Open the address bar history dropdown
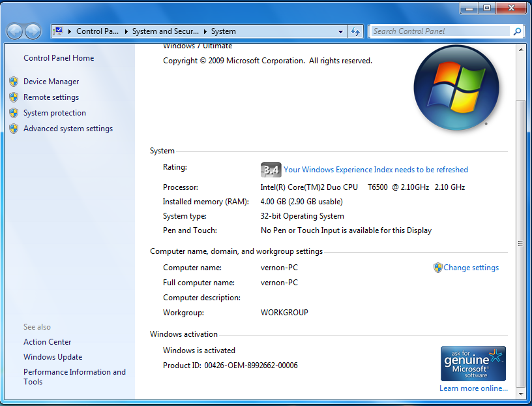Viewport: 532px width, 406px height. point(340,31)
